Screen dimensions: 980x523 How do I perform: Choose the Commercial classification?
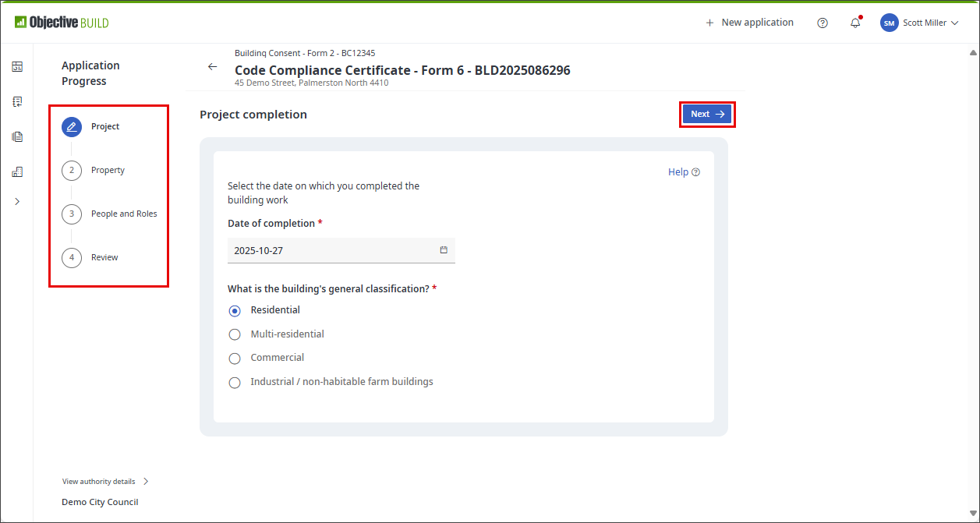click(235, 359)
